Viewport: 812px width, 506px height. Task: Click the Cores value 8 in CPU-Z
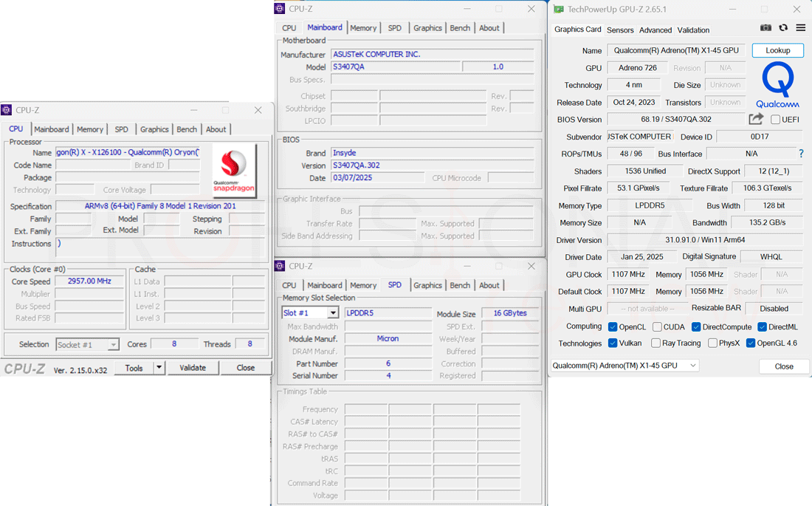click(x=174, y=343)
